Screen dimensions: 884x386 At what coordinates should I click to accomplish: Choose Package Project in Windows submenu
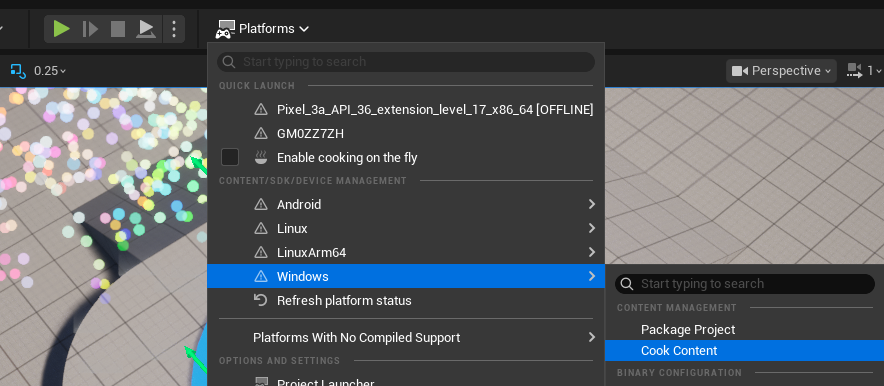(x=744, y=330)
